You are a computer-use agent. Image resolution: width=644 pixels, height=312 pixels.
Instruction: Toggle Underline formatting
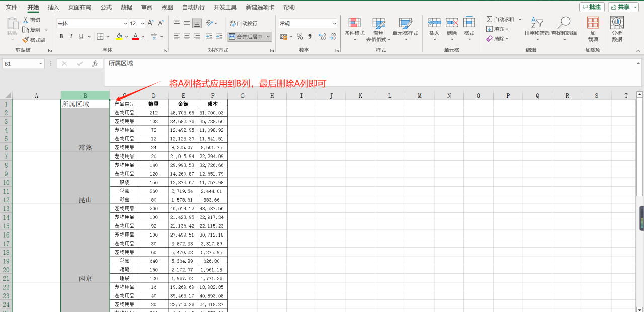tap(82, 36)
